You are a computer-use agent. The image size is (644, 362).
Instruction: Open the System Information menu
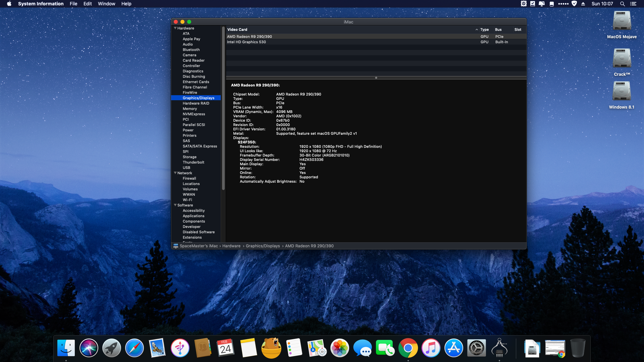(x=41, y=4)
